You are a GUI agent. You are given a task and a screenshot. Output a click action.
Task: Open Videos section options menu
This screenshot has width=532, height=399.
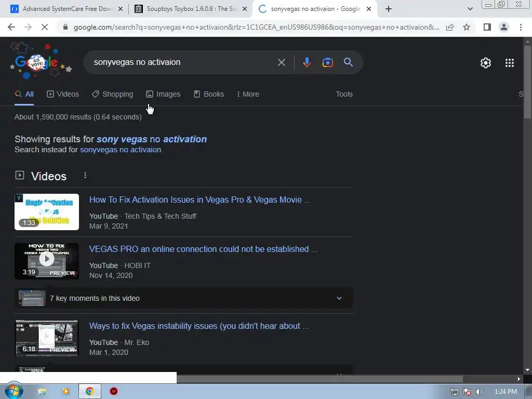[x=85, y=175]
